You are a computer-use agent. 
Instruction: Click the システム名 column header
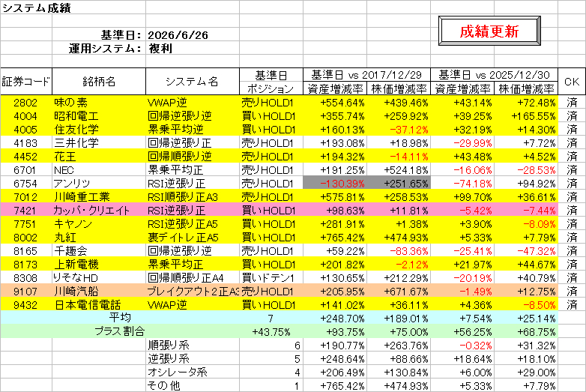tap(193, 82)
